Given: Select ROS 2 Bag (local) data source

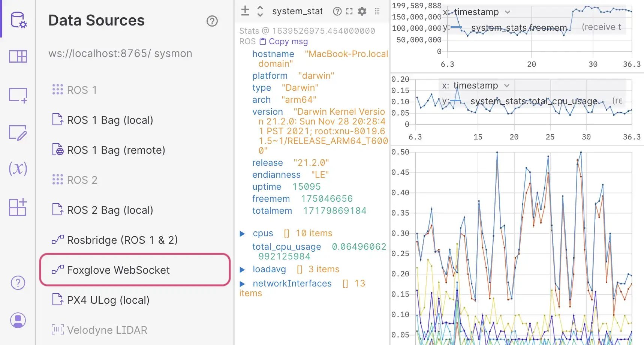Looking at the screenshot, I should [110, 210].
